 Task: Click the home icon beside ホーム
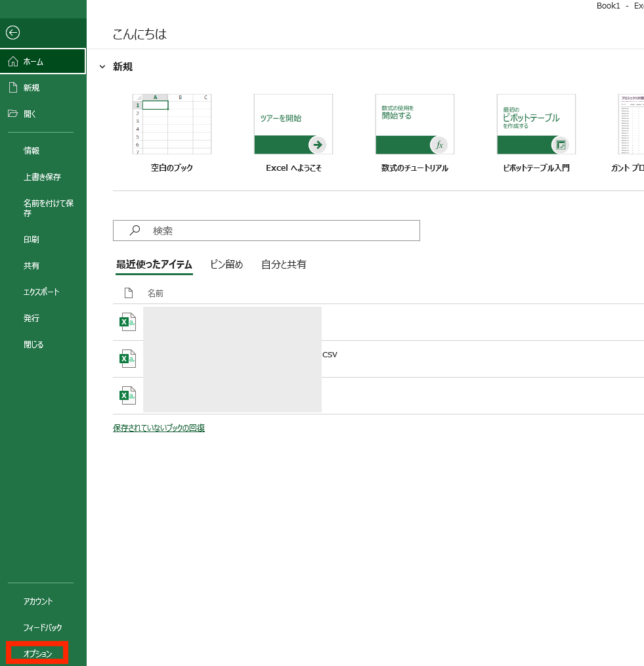tap(13, 62)
